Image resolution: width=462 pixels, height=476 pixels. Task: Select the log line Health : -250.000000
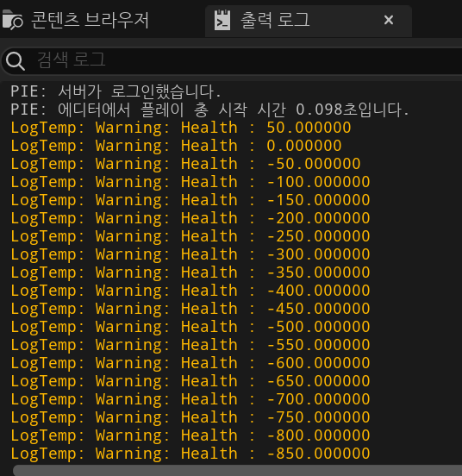[190, 236]
